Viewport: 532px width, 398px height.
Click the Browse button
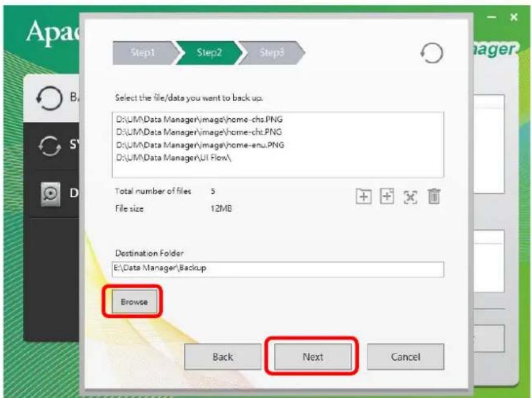pyautogui.click(x=134, y=302)
